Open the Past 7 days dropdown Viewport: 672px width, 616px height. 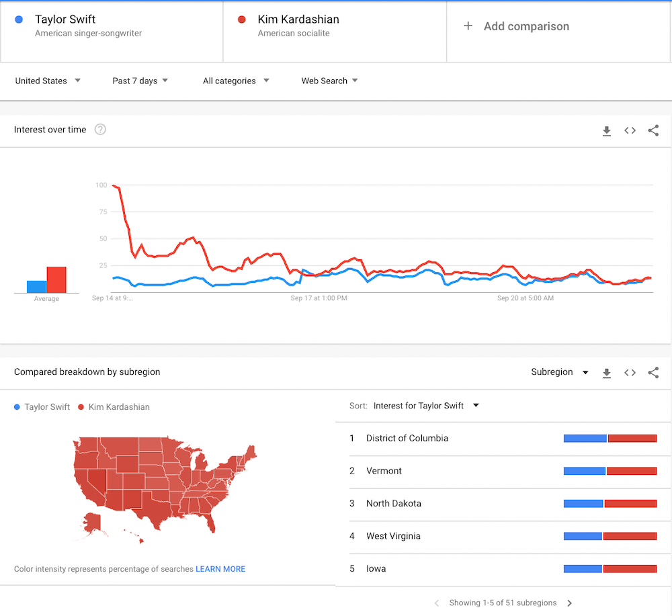pos(140,81)
